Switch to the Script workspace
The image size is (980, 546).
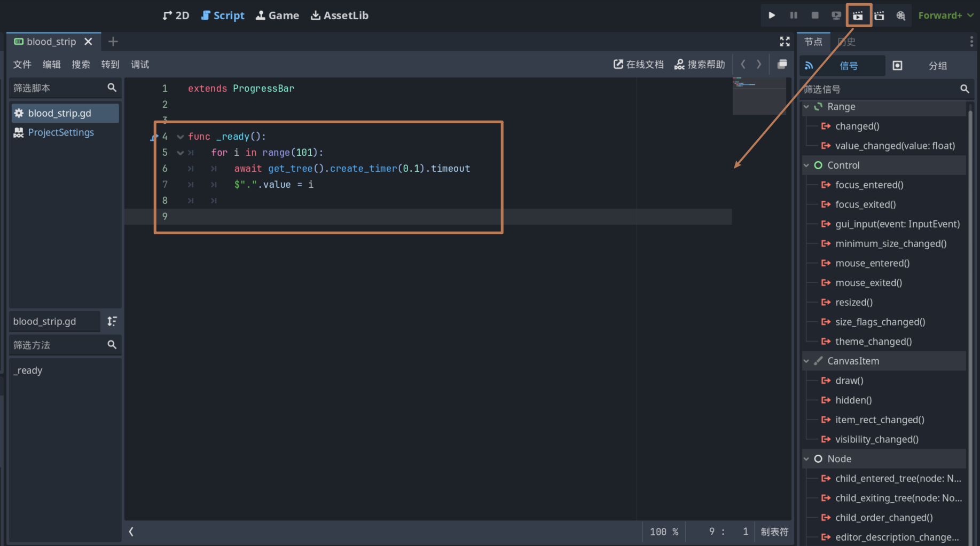click(222, 15)
